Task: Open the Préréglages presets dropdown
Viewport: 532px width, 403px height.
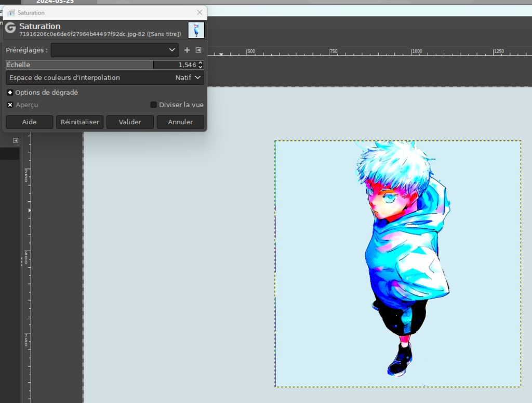Action: 115,50
